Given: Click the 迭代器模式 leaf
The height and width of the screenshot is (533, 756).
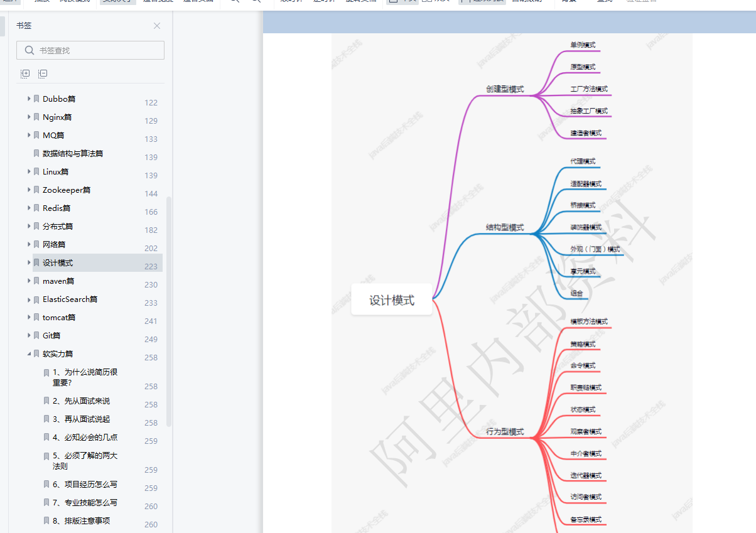Looking at the screenshot, I should coord(586,475).
